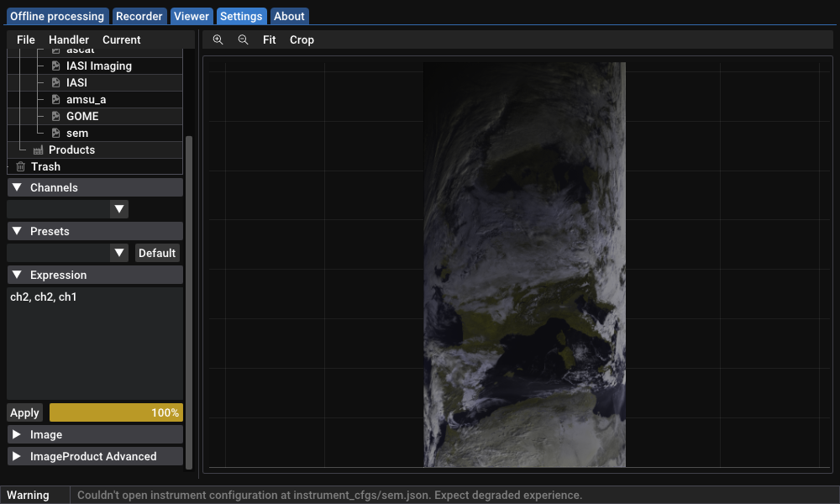Screen dimensions: 840x504
Task: Click the file icon next to GOME
Action: [x=55, y=116]
